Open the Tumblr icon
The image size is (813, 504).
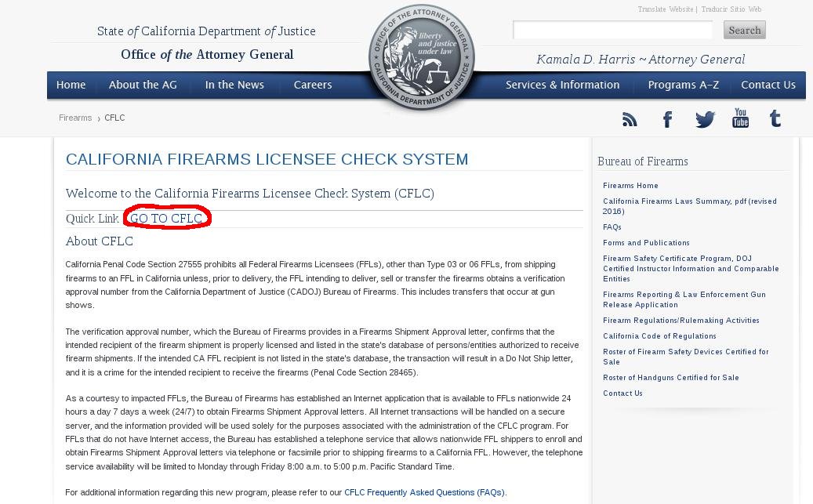coord(775,118)
